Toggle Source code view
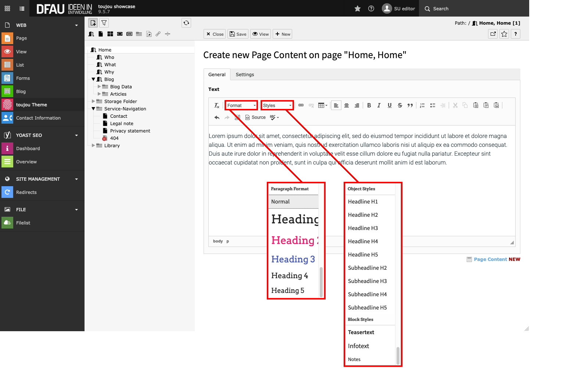 pos(255,117)
